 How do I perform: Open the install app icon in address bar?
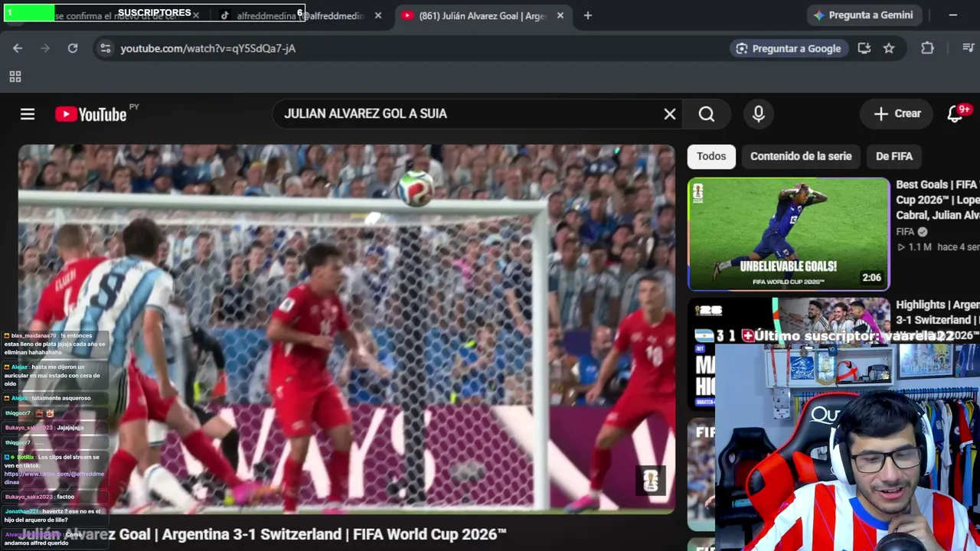(x=864, y=48)
